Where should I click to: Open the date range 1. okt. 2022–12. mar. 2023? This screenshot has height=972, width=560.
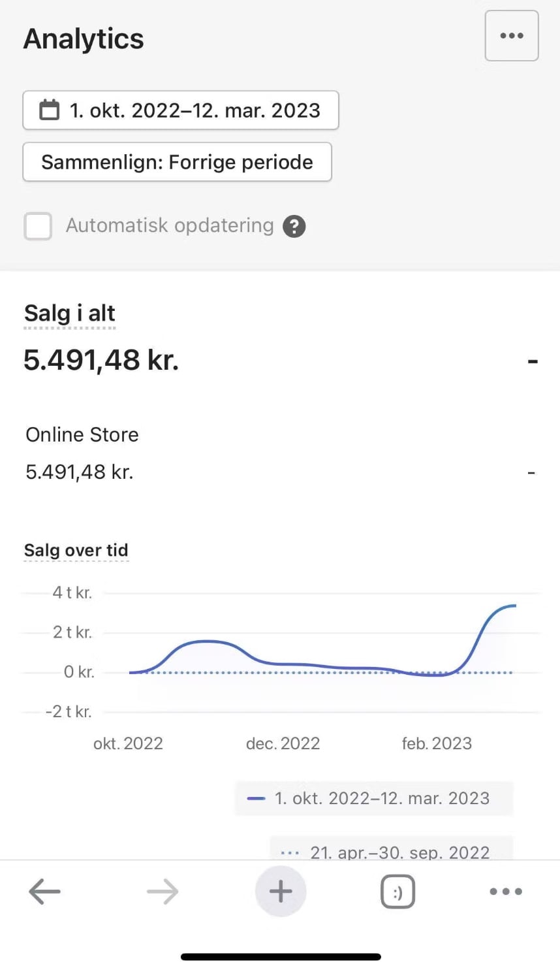pos(194,110)
